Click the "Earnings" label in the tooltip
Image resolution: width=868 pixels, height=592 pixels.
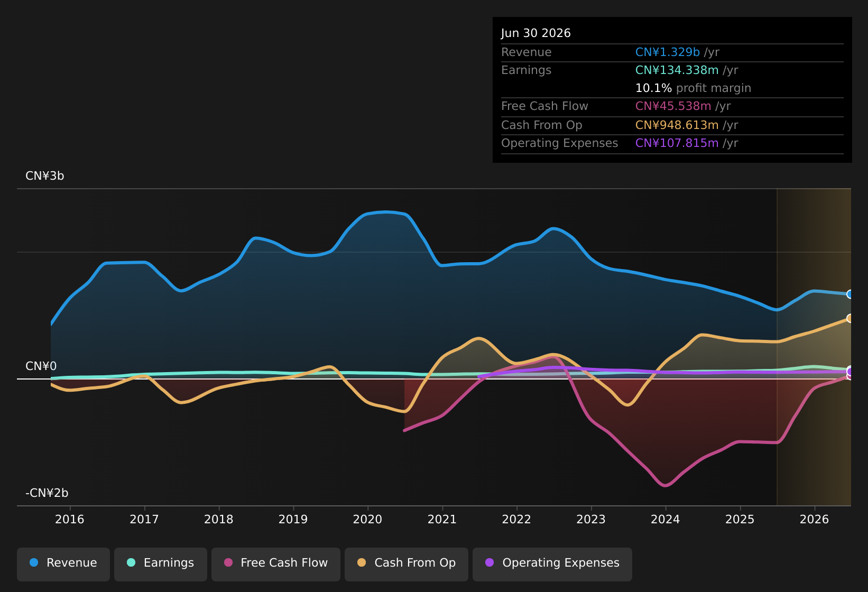pyautogui.click(x=527, y=70)
